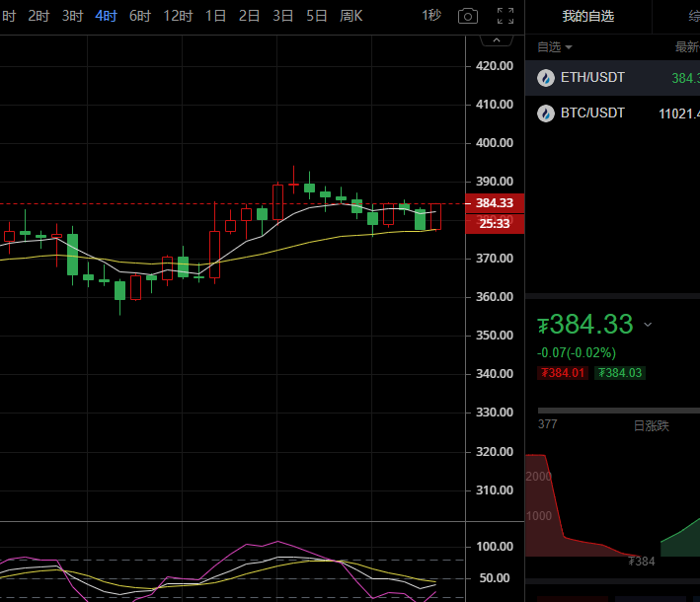The height and width of the screenshot is (602, 700).
Task: Select the 1日 timeframe
Action: tap(215, 16)
